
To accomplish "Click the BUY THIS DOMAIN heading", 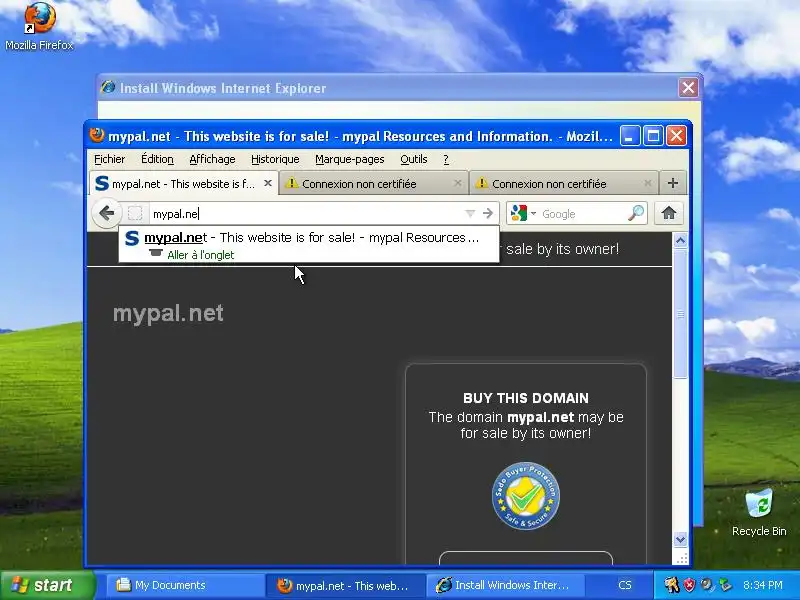I will (x=526, y=398).
